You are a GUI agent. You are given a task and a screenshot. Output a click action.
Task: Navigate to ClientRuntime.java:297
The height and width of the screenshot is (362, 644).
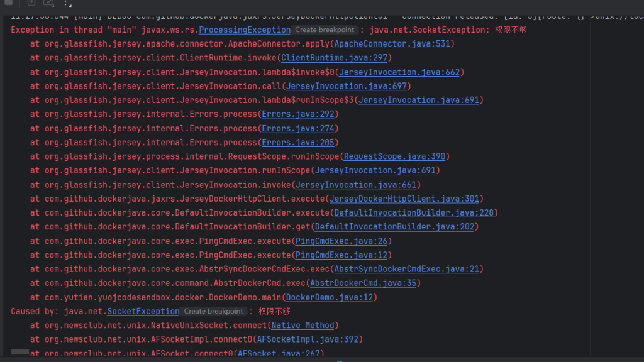pos(336,58)
